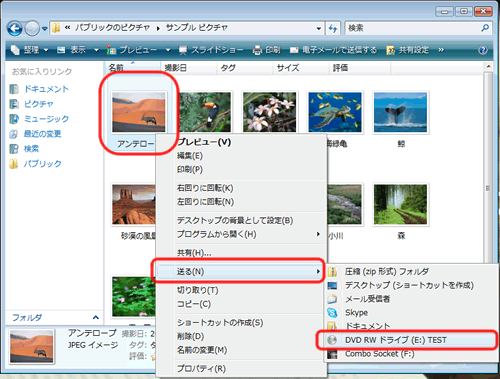Select the whale tail thumbnail
The height and width of the screenshot is (379, 500).
click(400, 112)
